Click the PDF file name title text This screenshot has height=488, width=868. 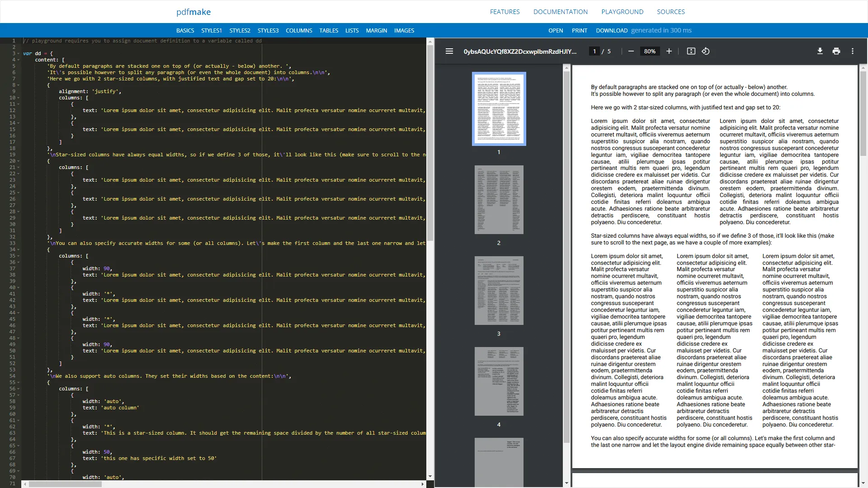pos(520,52)
